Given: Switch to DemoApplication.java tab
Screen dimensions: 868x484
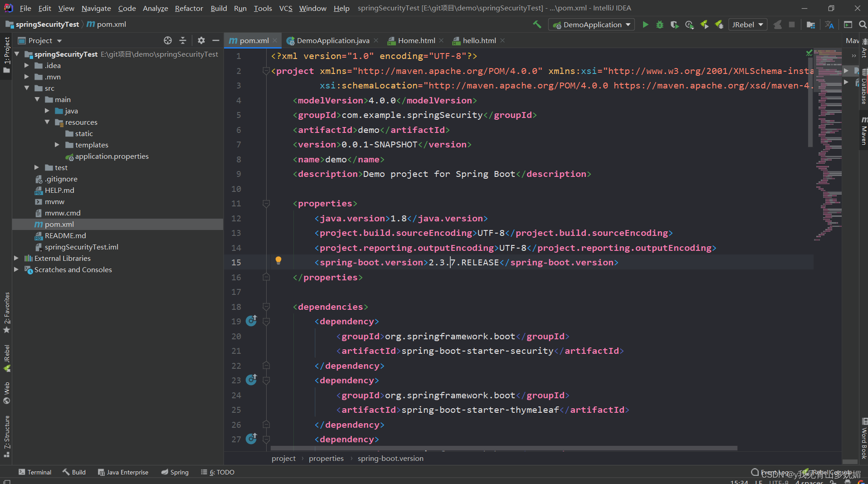Looking at the screenshot, I should [x=333, y=40].
